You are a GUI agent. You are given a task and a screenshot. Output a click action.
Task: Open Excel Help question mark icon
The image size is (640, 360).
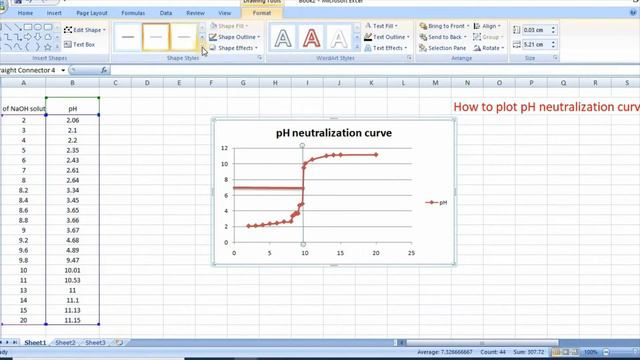tap(633, 13)
